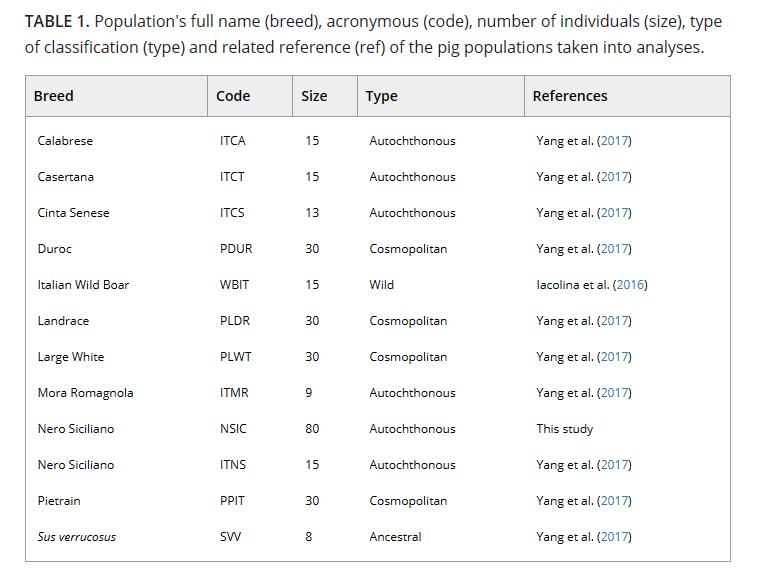Click the 2017 citation in Cinta Senese row
The height and width of the screenshot is (588, 769).
pos(614,213)
